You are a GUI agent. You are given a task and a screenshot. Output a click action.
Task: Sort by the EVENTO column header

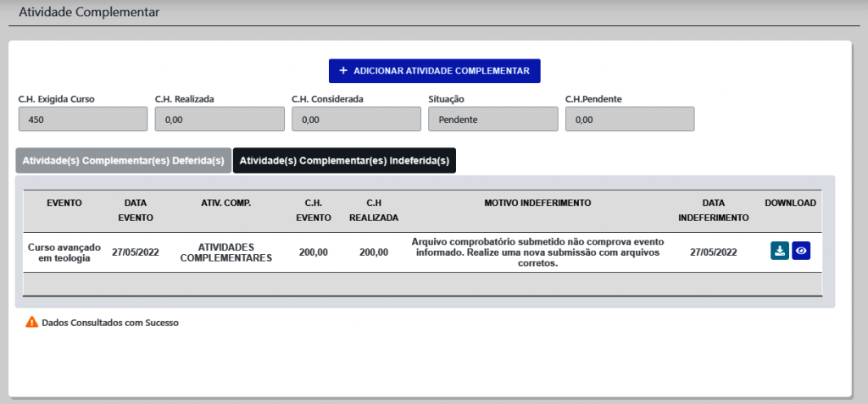[x=64, y=203]
